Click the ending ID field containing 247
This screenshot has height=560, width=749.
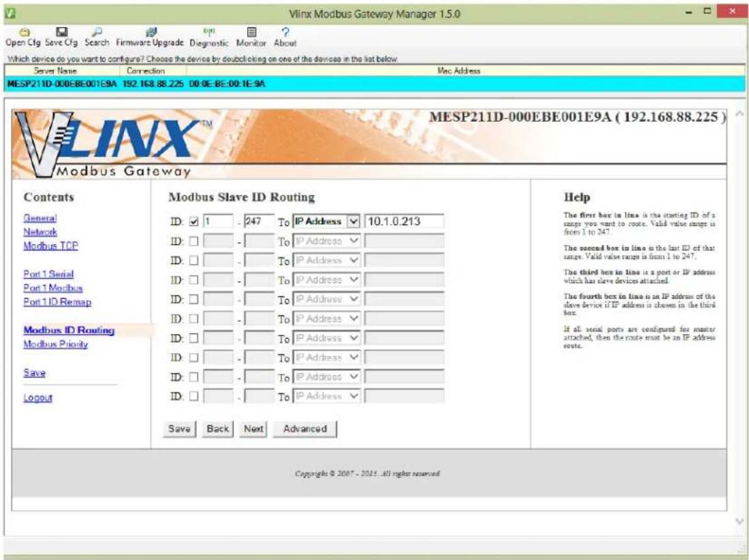[259, 222]
